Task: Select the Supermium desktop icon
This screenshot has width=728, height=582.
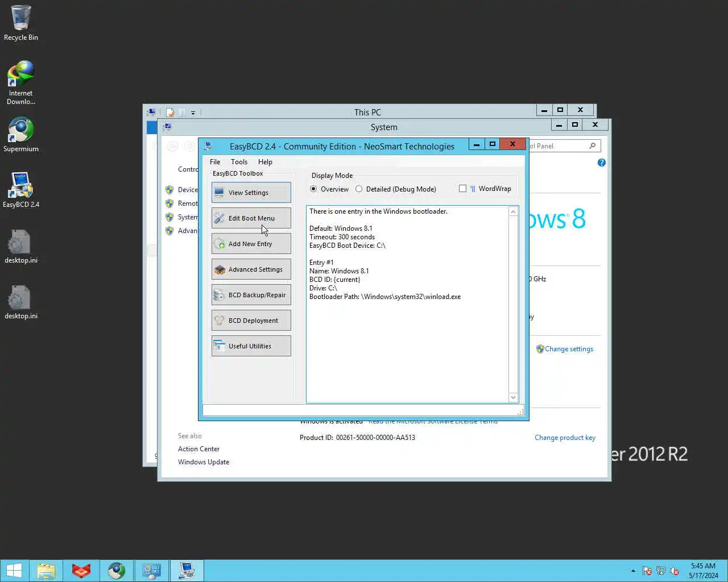Action: (21, 135)
